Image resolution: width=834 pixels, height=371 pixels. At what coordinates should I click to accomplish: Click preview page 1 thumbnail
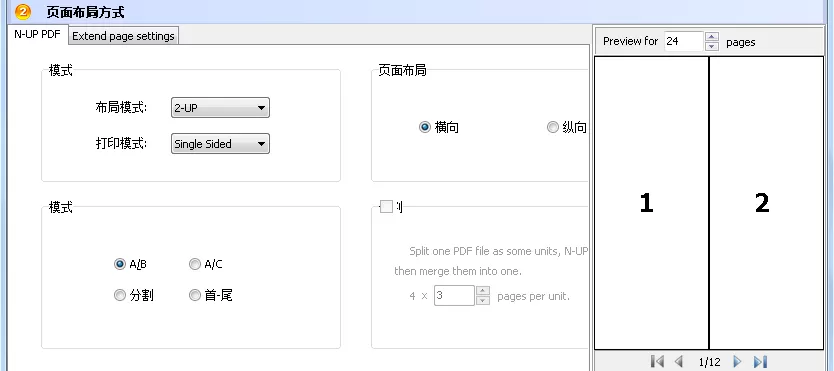pyautogui.click(x=652, y=203)
